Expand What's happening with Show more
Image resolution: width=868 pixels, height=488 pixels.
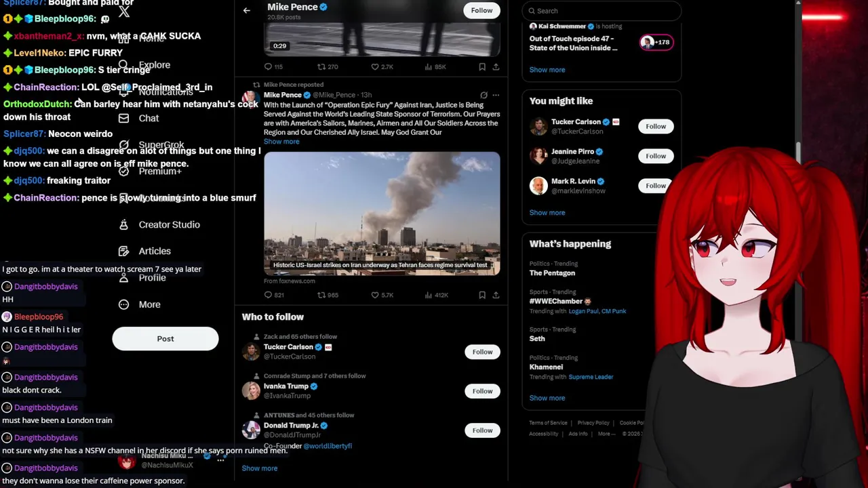click(547, 398)
